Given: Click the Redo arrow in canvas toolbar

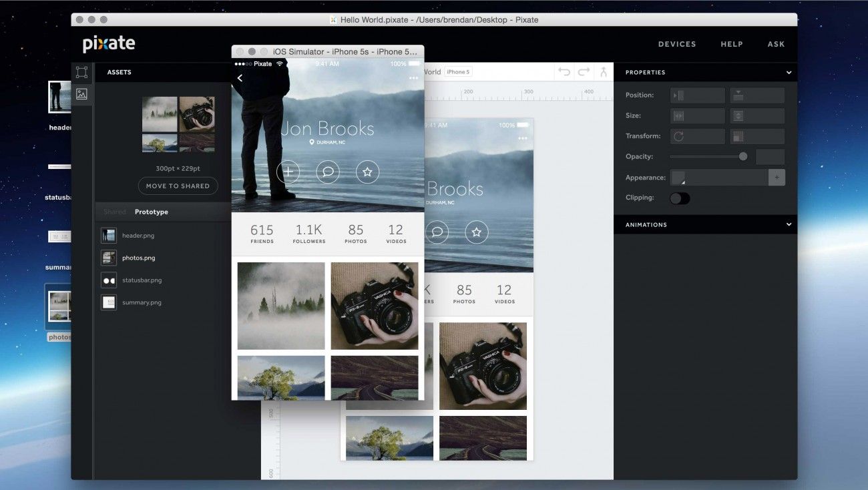Looking at the screenshot, I should coord(584,72).
